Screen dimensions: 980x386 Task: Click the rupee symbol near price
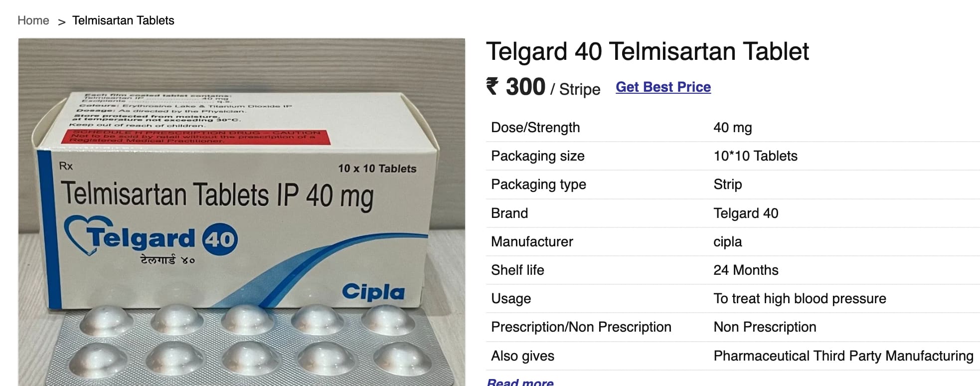tap(492, 86)
